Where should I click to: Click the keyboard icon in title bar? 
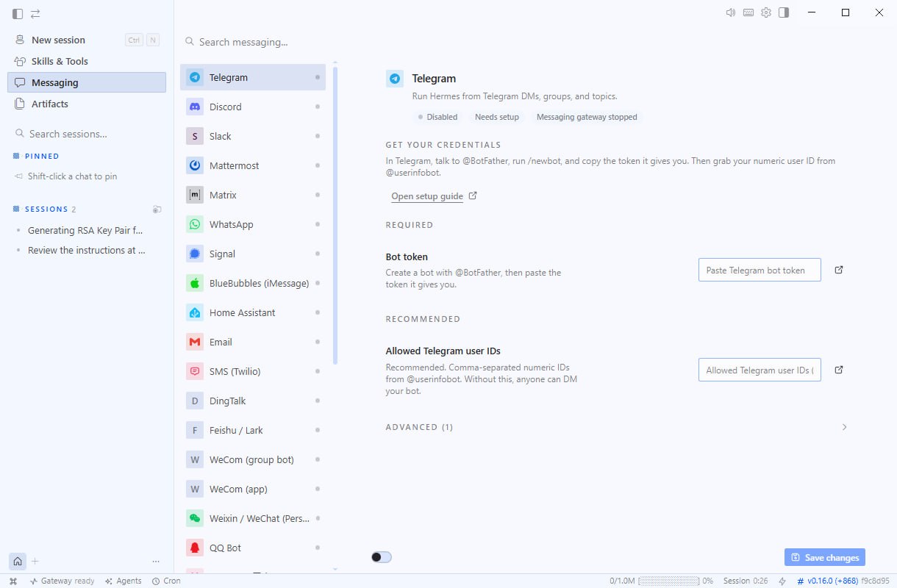click(x=748, y=12)
